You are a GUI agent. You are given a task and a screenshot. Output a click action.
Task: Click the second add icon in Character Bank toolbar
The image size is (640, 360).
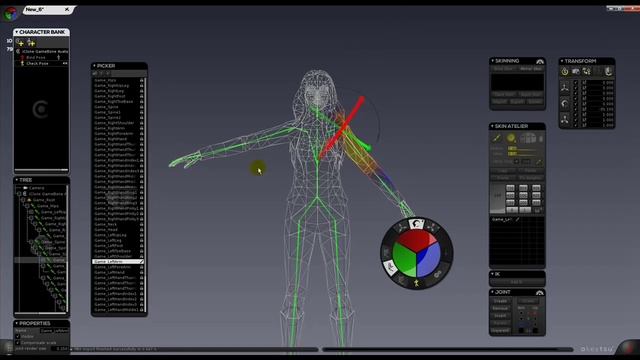click(31, 42)
